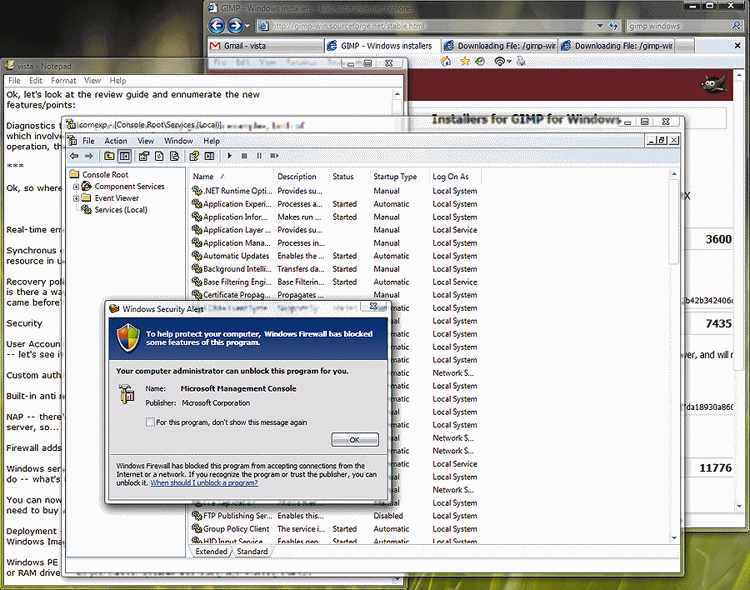
Task: Click the IE Home house icon
Action: [x=445, y=61]
